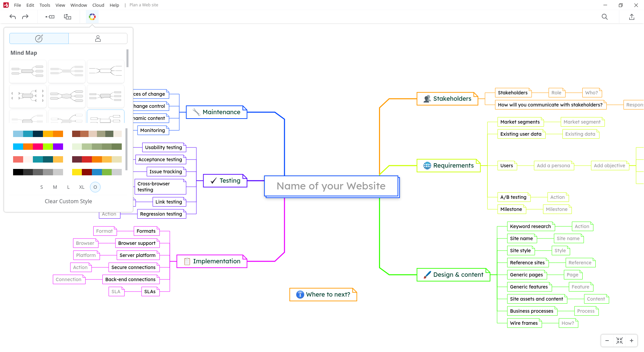
Task: Click the add topic toolbar icon
Action: [x=50, y=17]
